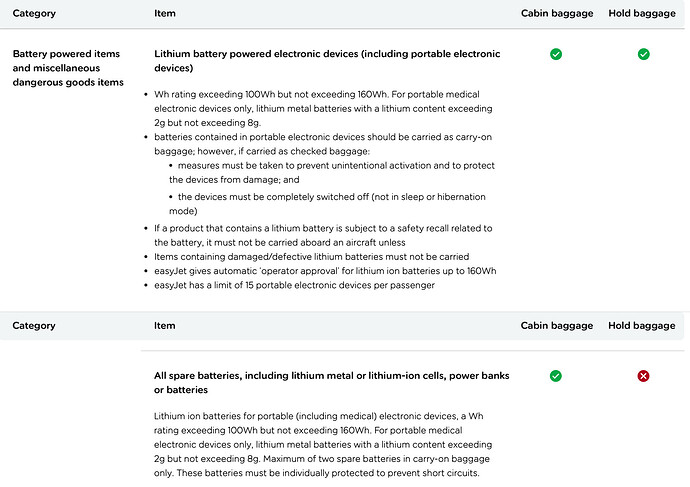Click the second table's "Category" header
690x487 pixels.
point(35,326)
